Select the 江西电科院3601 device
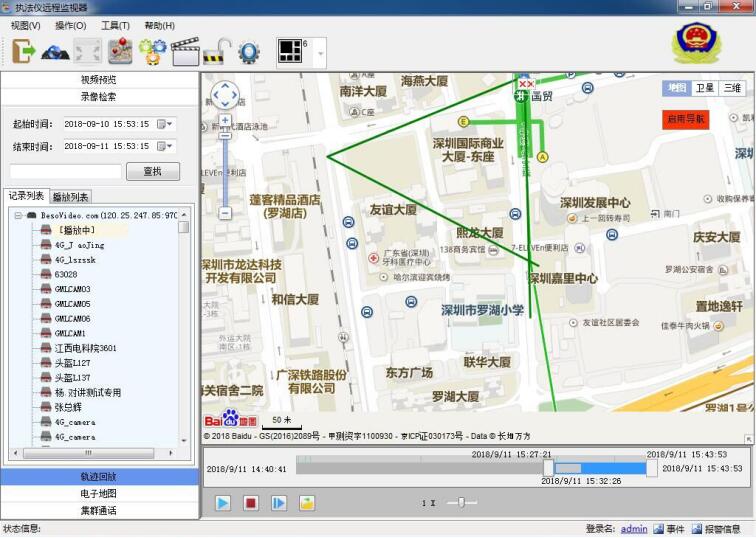This screenshot has width=756, height=538. (x=85, y=348)
